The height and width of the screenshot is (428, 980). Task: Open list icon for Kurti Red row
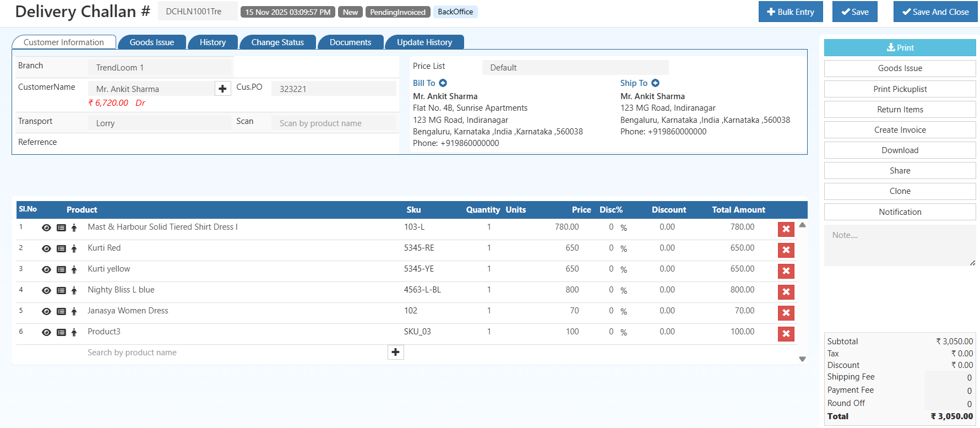tap(61, 248)
